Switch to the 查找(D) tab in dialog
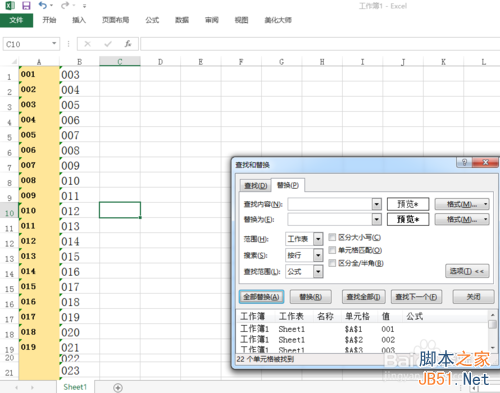The height and width of the screenshot is (393, 500). click(256, 185)
